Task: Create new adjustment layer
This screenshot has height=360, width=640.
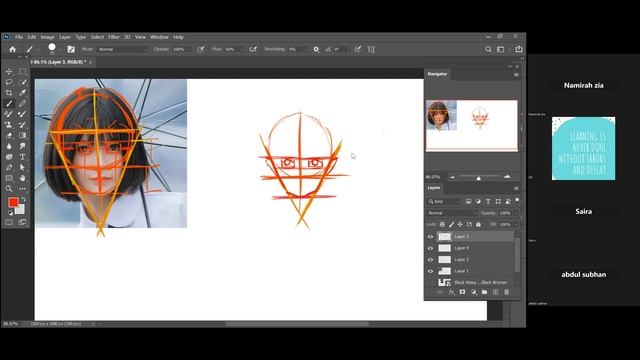Action: (473, 292)
